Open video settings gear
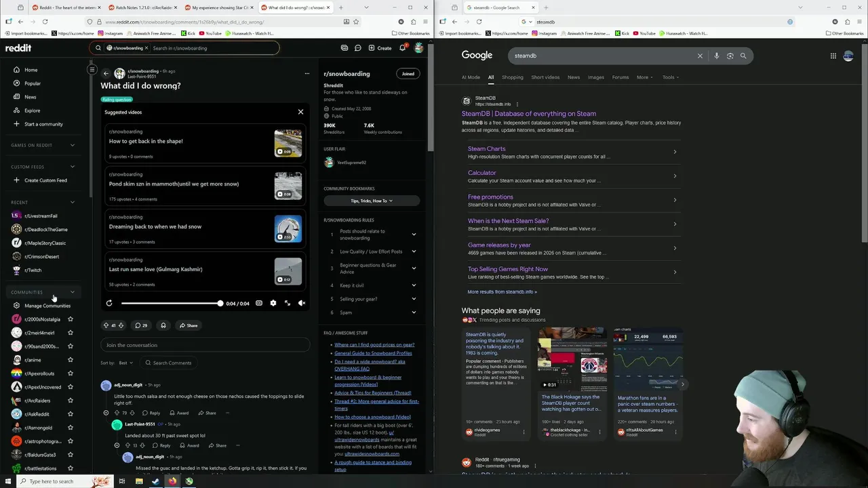The height and width of the screenshot is (488, 868). pyautogui.click(x=273, y=303)
